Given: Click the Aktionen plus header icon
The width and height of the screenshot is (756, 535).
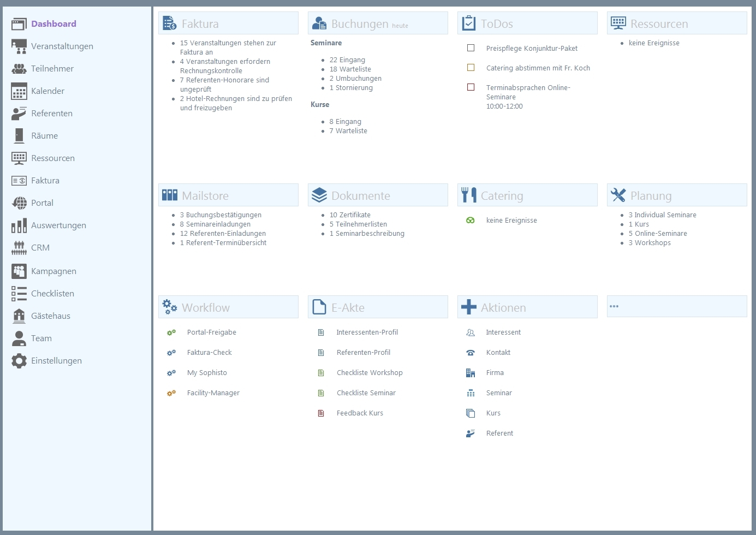Looking at the screenshot, I should click(x=469, y=307).
